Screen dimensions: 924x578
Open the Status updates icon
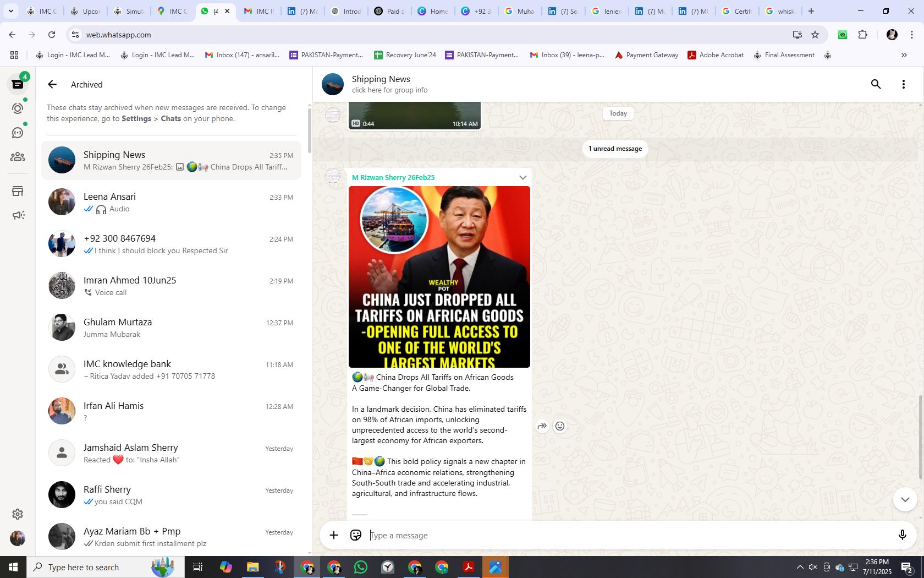[18, 108]
